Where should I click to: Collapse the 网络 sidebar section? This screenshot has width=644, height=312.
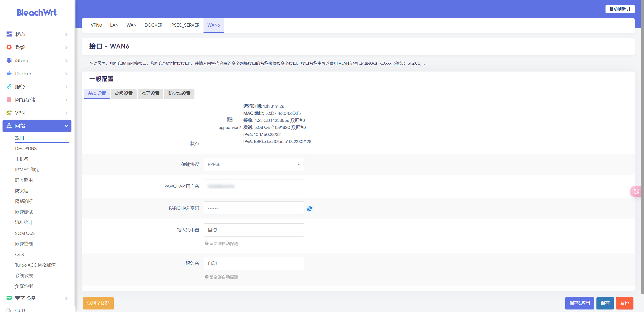66,126
